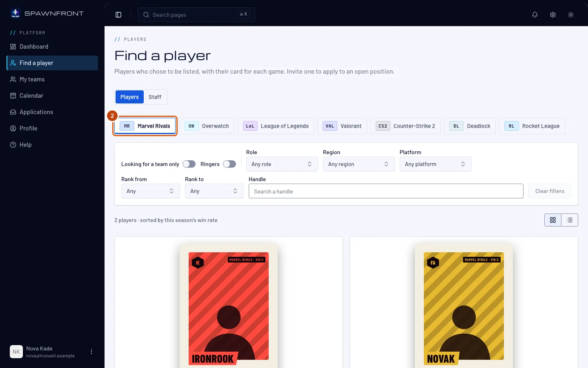Select the Rocket League filter
The image size is (588, 368).
click(532, 126)
